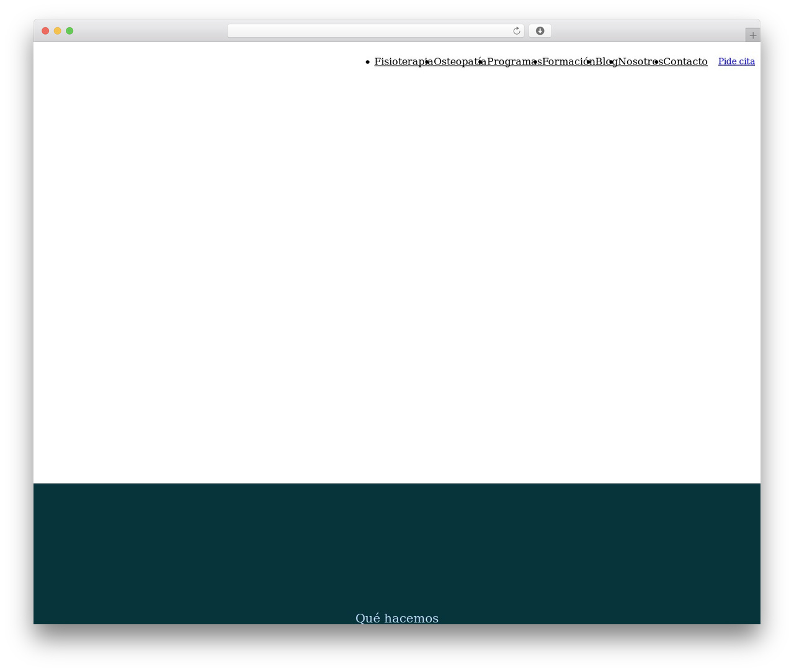Screen dimensions: 794x672
Task: Focus the browser address bar
Action: 375,31
